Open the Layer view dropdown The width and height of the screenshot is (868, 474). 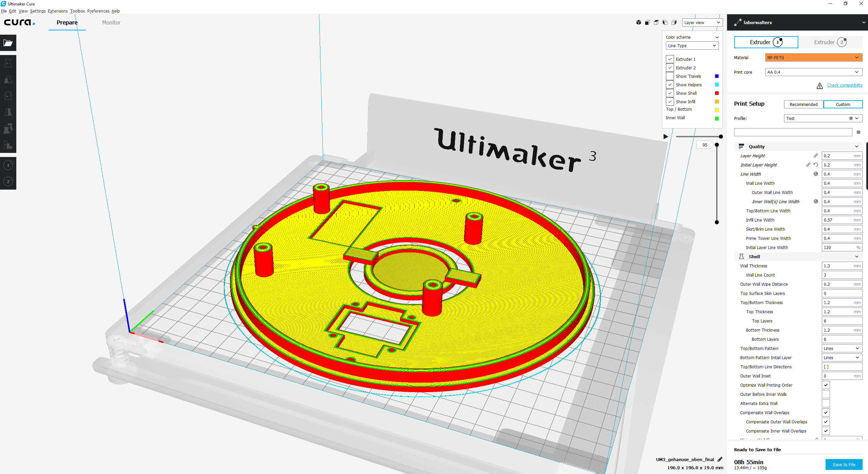coord(702,22)
